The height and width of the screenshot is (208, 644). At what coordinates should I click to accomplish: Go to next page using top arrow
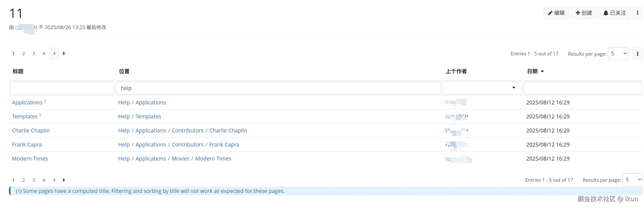(64, 53)
